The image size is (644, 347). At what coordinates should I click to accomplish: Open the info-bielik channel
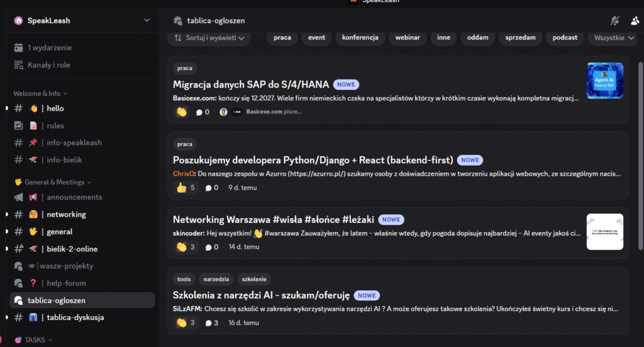82,160
